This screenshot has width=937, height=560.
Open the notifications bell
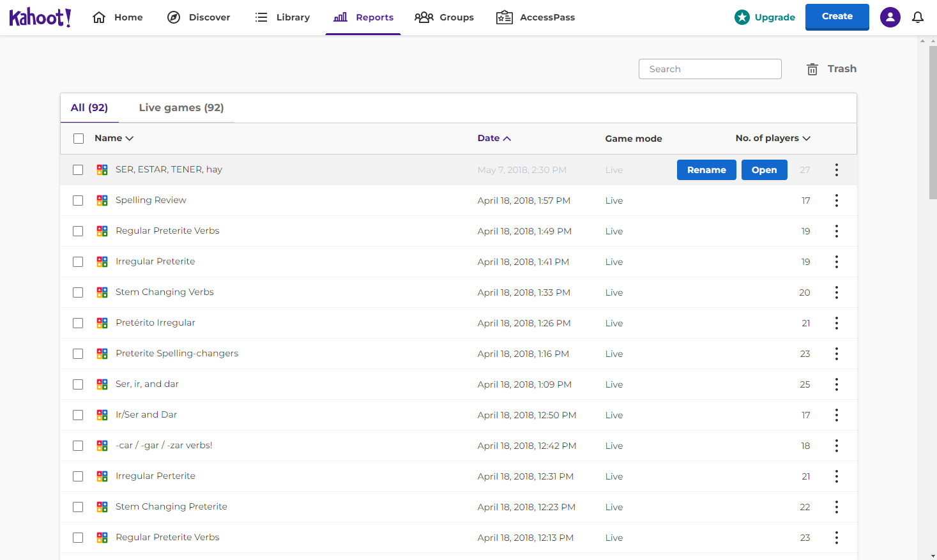917,17
